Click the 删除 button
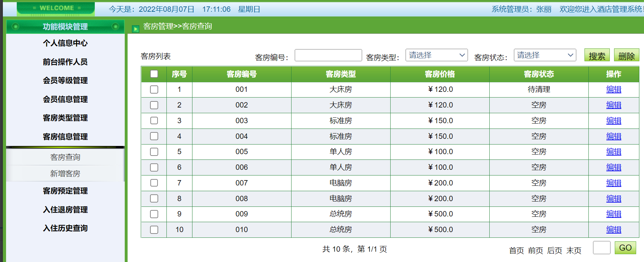The height and width of the screenshot is (262, 644). tap(627, 55)
